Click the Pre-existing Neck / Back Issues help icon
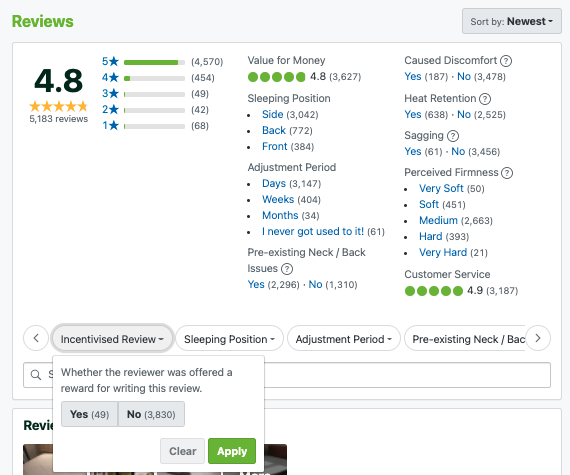The height and width of the screenshot is (475, 570). 287,269
